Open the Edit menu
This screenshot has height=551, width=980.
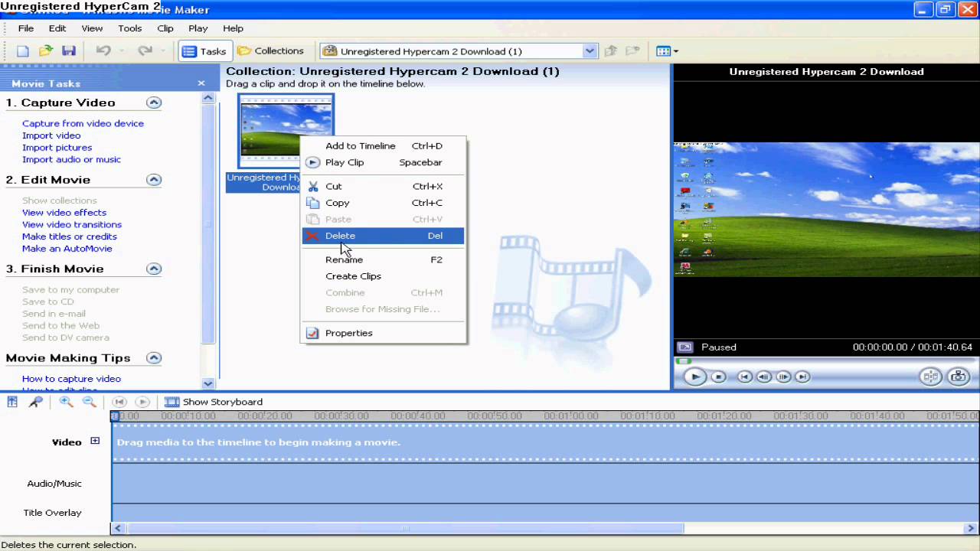[57, 28]
